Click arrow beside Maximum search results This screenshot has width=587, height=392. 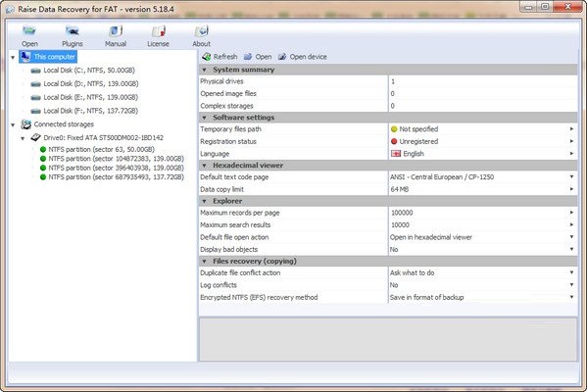[x=571, y=224]
